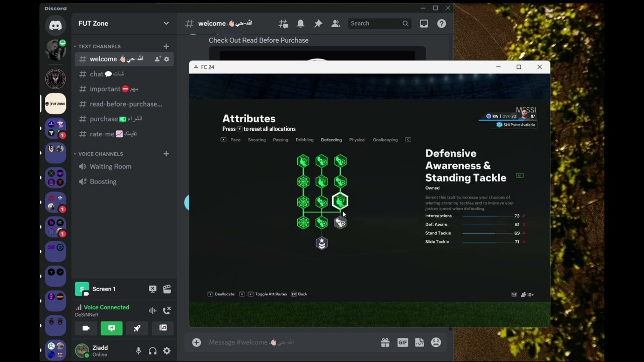Viewport: 644px width, 362px height.
Task: Click the plus attachment button
Action: click(x=197, y=342)
